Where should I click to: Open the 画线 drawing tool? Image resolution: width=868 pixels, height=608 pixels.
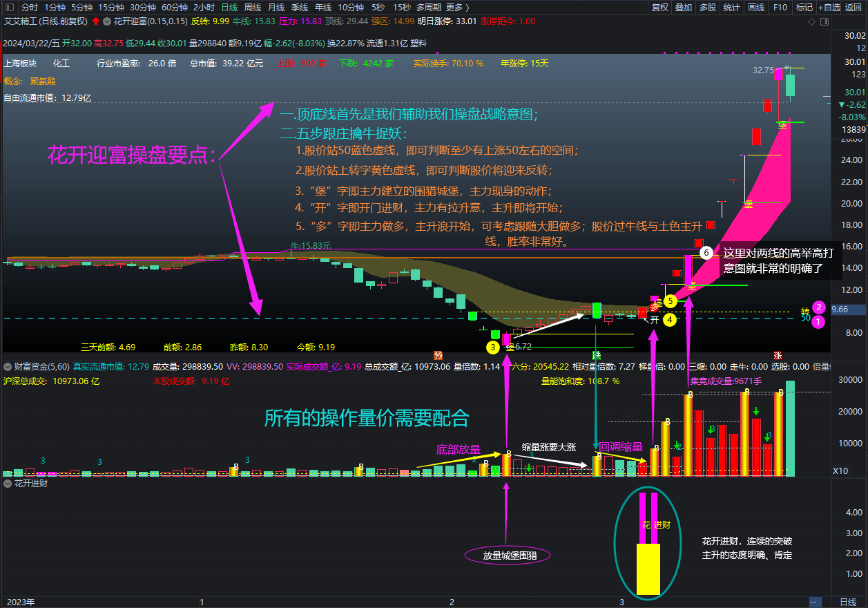755,8
